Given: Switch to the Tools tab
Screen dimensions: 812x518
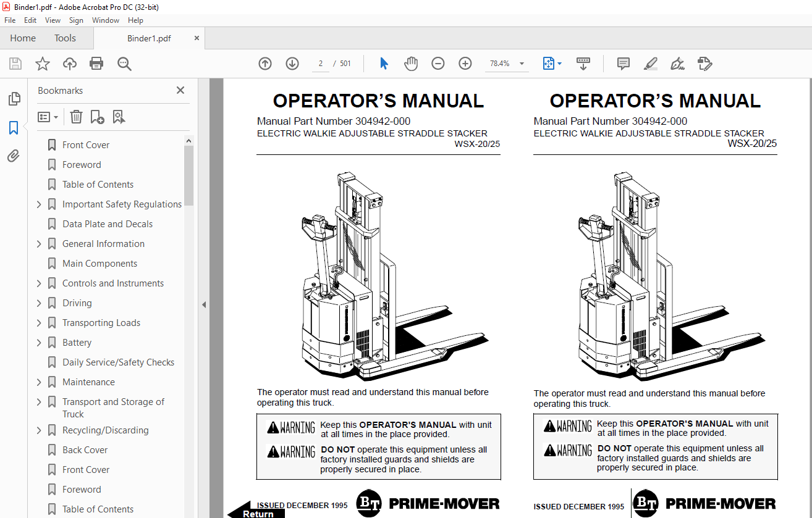Looking at the screenshot, I should (65, 38).
